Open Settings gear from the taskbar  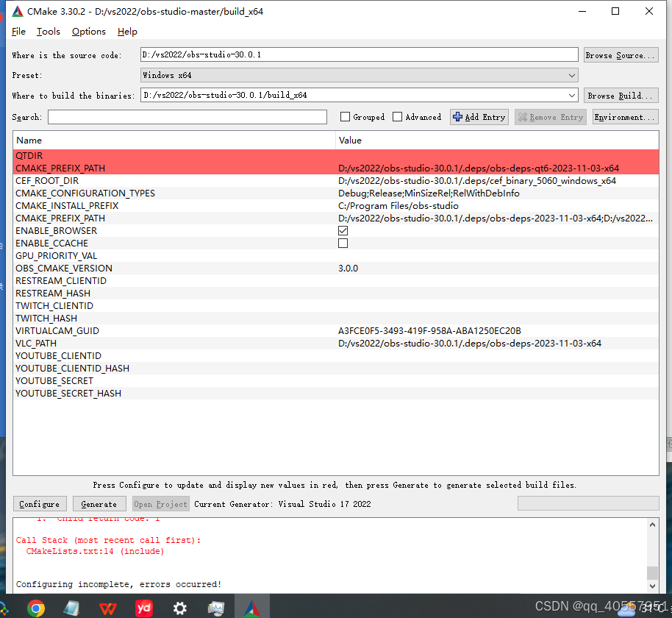pyautogui.click(x=180, y=608)
